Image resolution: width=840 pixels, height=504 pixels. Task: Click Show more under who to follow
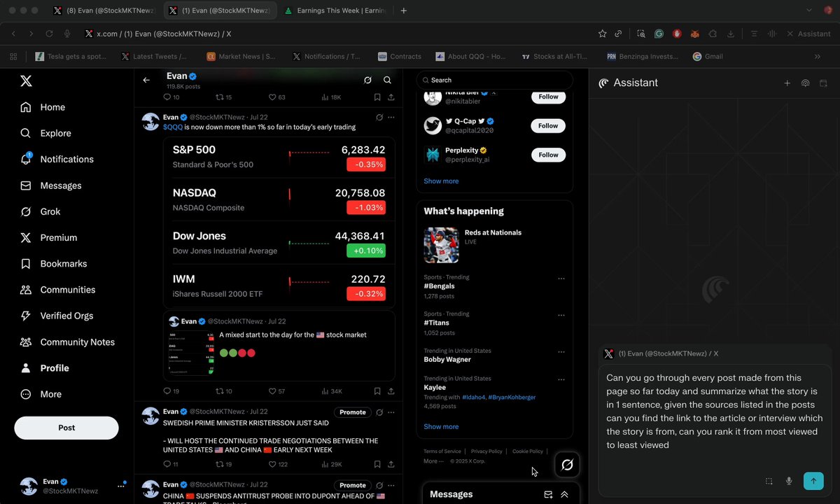pos(441,181)
